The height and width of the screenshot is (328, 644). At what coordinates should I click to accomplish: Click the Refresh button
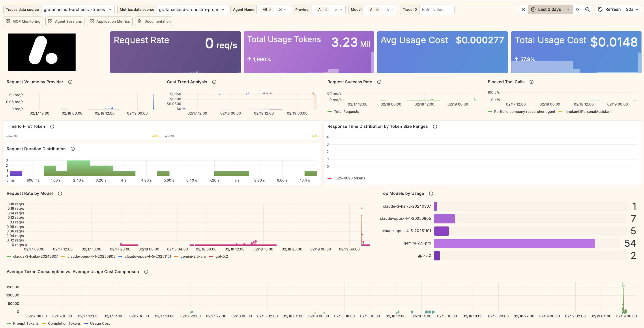pyautogui.click(x=609, y=9)
